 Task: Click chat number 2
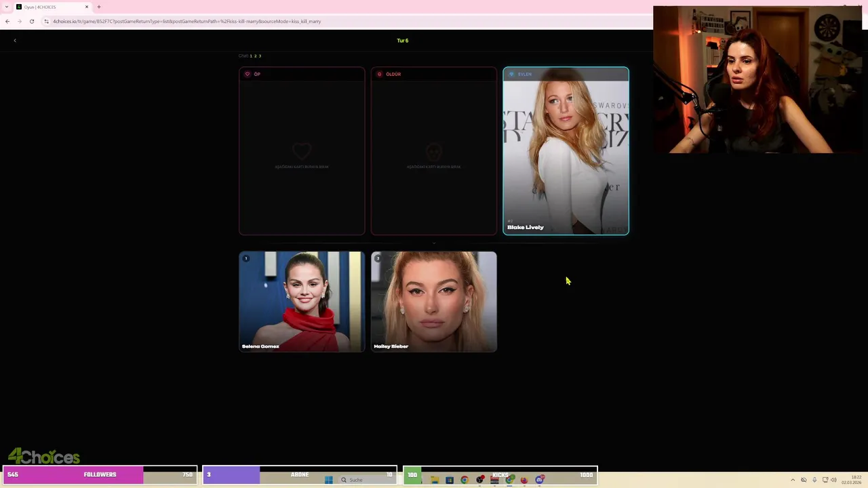pos(255,56)
